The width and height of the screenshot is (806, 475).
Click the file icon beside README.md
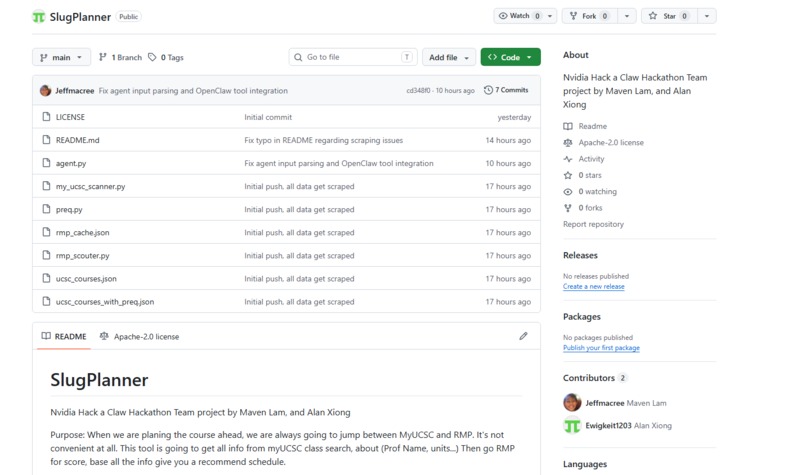pos(46,140)
